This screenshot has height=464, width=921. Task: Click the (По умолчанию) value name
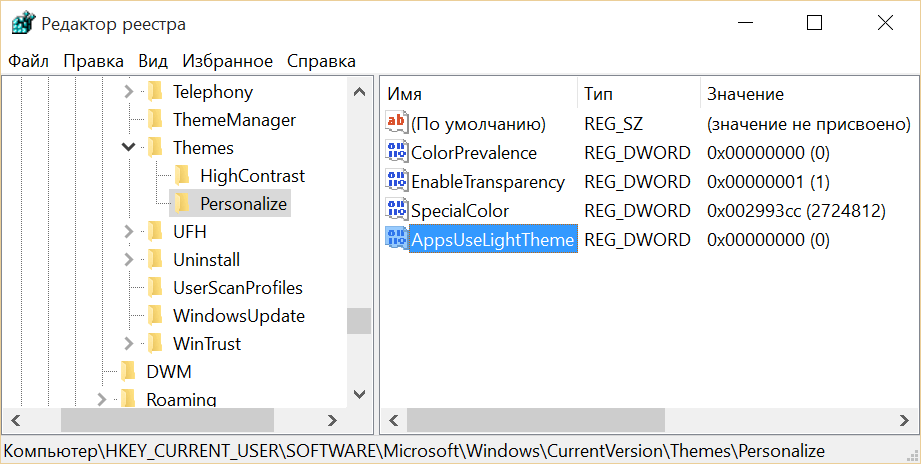click(478, 124)
